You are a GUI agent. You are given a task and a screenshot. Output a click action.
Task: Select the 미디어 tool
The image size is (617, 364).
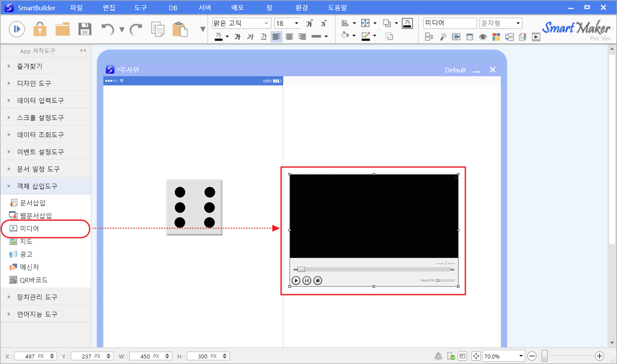[24, 228]
